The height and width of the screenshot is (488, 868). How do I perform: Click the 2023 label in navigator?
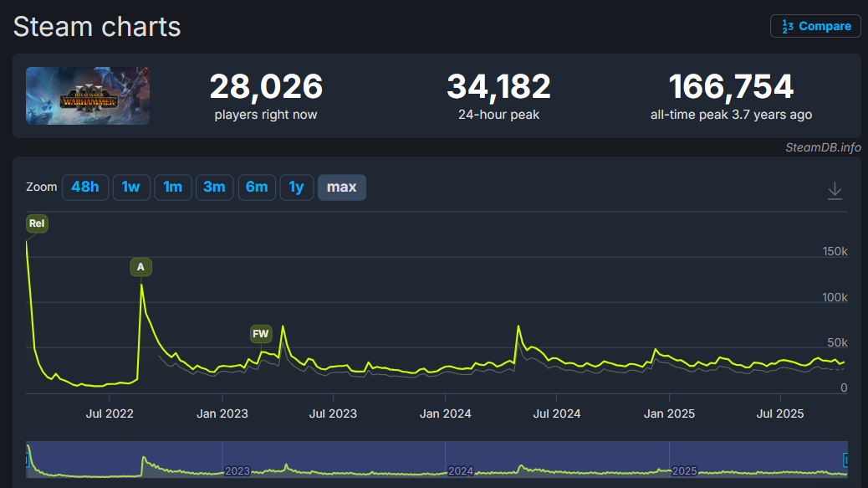pyautogui.click(x=237, y=470)
